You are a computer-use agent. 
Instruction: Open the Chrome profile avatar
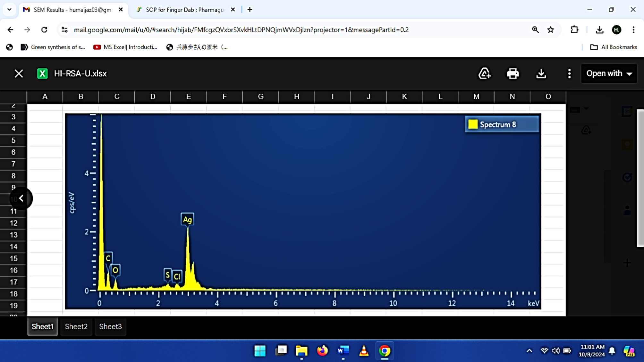(616, 30)
